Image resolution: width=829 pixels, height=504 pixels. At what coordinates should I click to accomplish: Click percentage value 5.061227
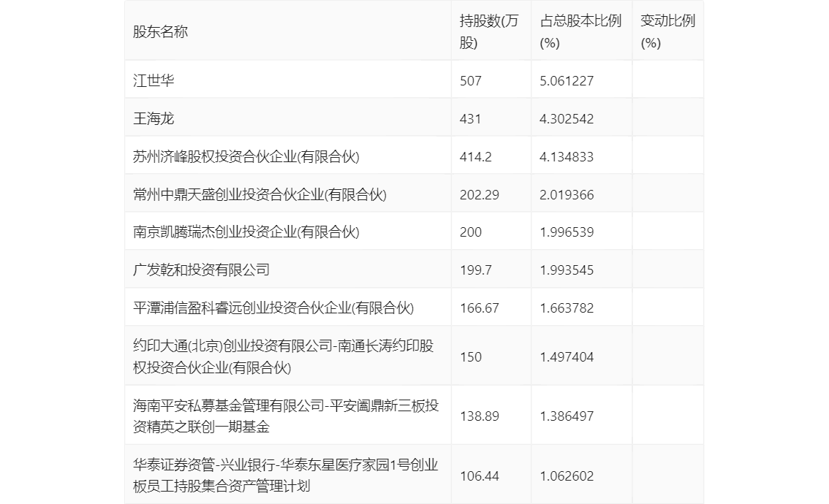click(x=567, y=81)
